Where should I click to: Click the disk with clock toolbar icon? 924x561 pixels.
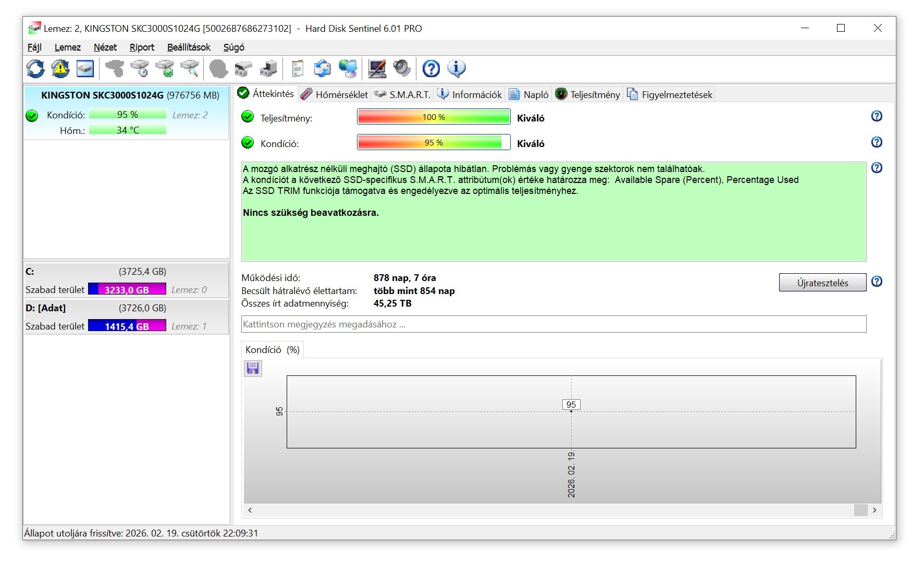tap(140, 68)
